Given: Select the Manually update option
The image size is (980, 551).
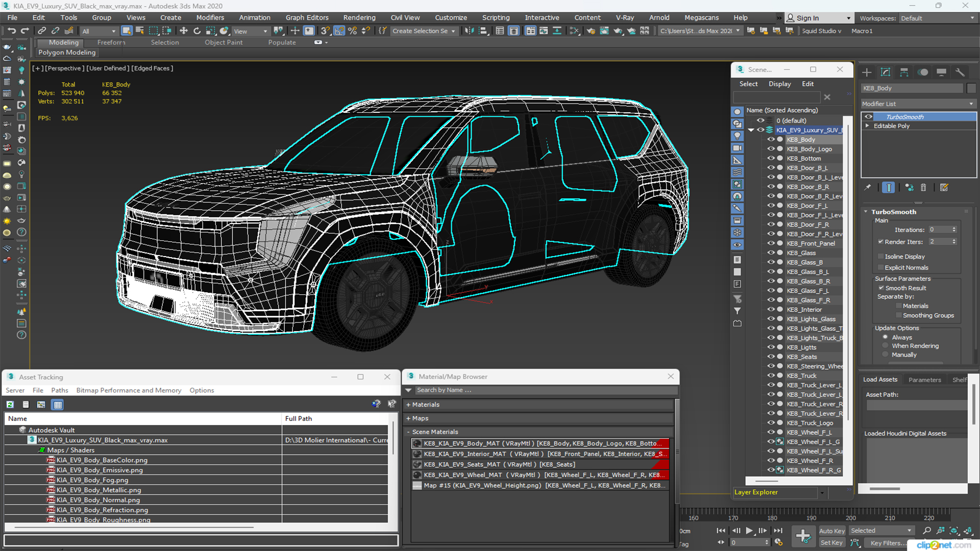Looking at the screenshot, I should pyautogui.click(x=886, y=355).
